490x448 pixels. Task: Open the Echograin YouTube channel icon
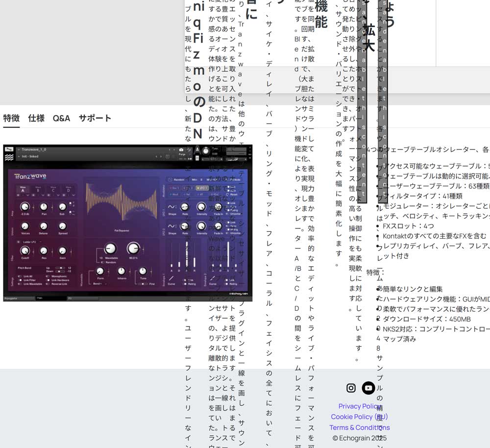tap(368, 388)
